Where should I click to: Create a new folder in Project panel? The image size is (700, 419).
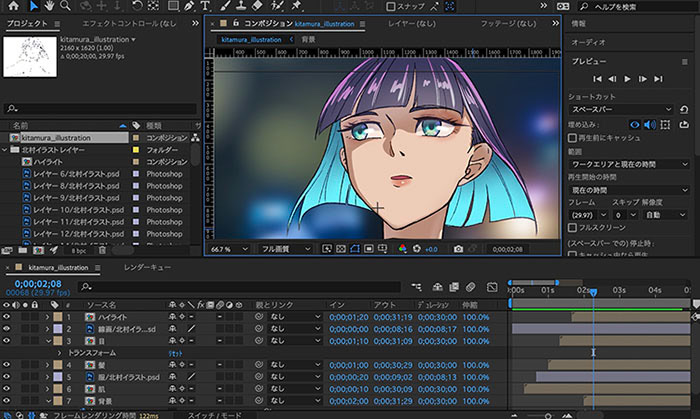point(22,250)
